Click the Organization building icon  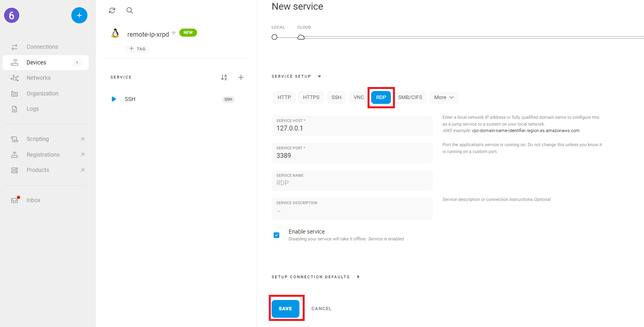[x=15, y=93]
